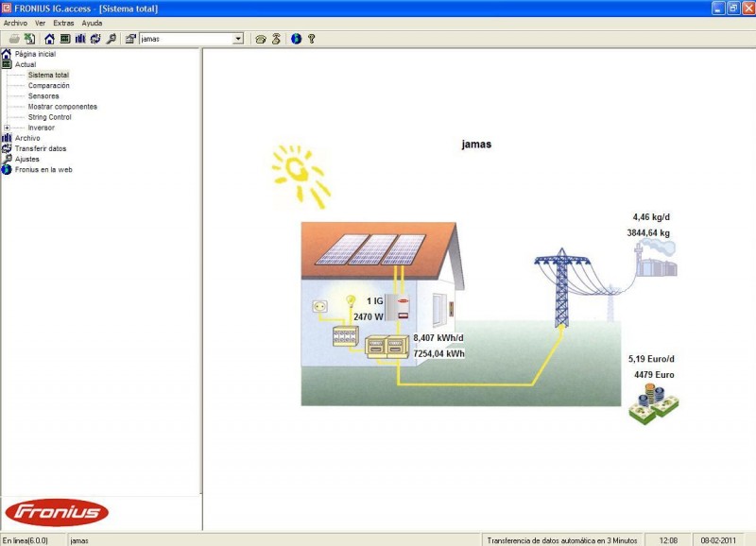
Task: Select Mostrar componentes in the tree
Action: (x=62, y=107)
